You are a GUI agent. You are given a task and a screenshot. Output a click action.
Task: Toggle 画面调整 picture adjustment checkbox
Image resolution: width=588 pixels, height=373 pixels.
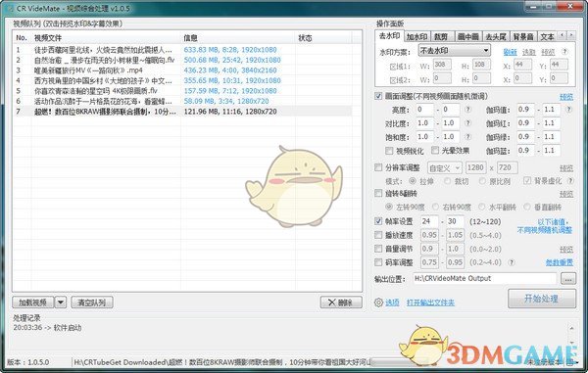[378, 96]
